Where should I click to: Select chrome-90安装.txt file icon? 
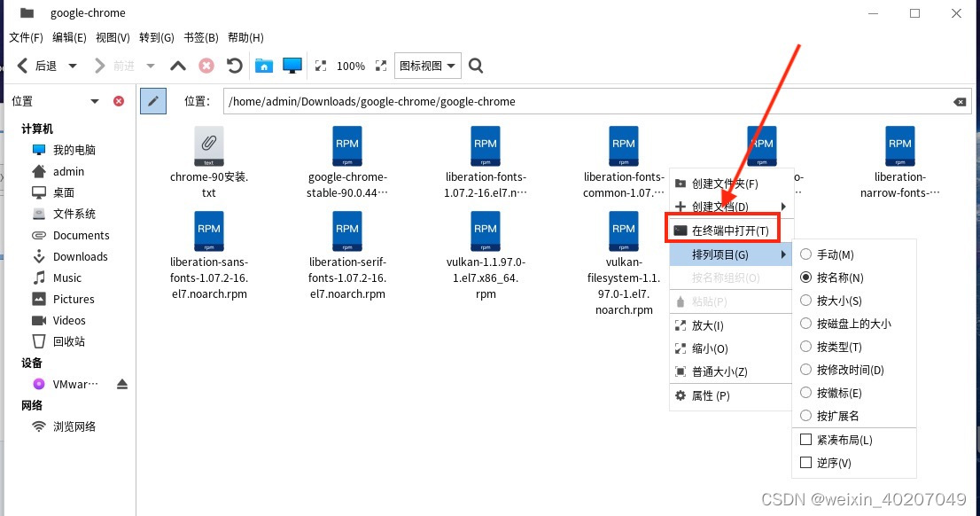coord(209,145)
